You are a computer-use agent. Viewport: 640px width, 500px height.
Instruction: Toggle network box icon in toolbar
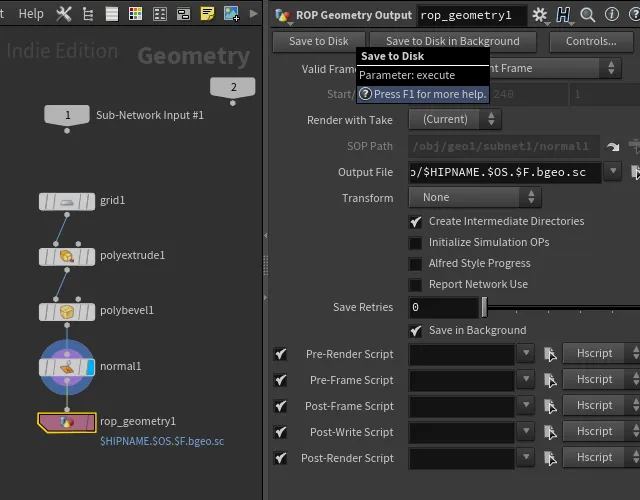[x=183, y=14]
